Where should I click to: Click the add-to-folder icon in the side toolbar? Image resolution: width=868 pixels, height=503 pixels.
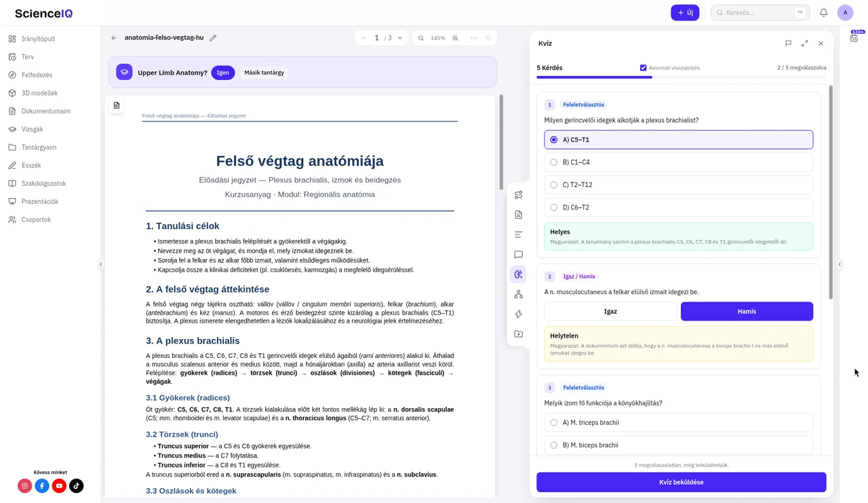click(519, 334)
